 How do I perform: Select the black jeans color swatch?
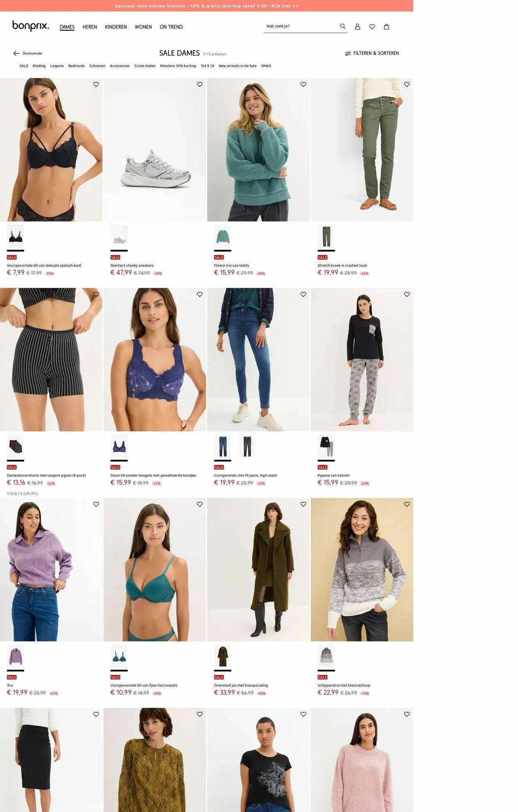click(247, 446)
